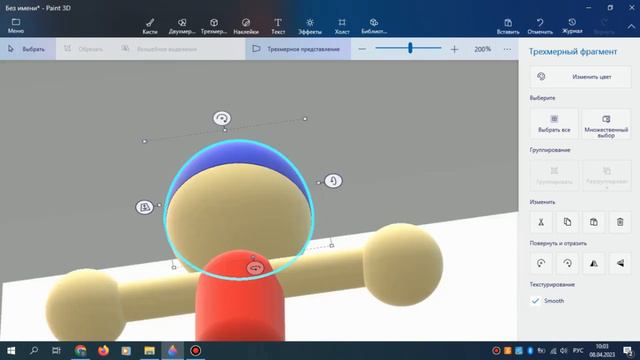This screenshot has height=360, width=640.
Task: Open the Эффекты effects tab
Action: pyautogui.click(x=310, y=26)
